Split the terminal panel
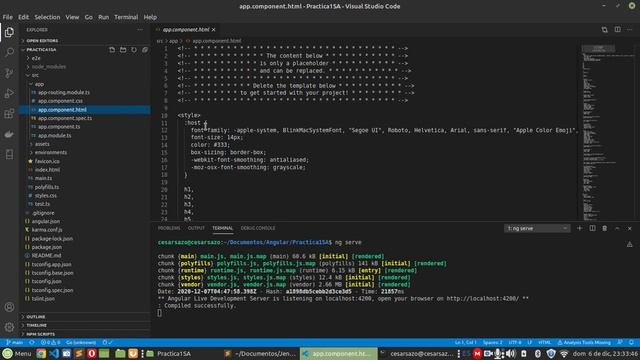 [592, 228]
